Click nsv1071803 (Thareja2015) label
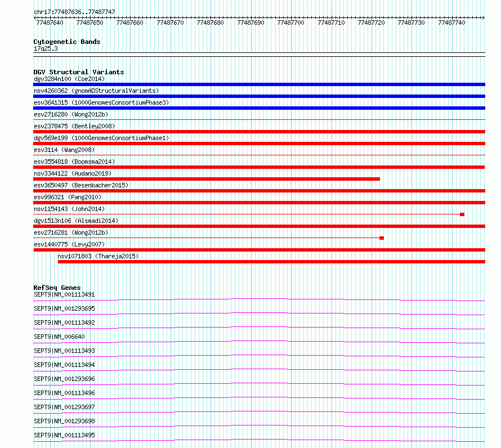This screenshot has height=448, width=501. tap(98, 256)
